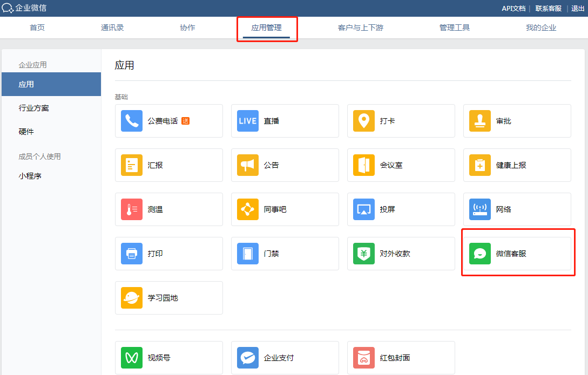This screenshot has height=375, width=588.
Task: Click the 企业微信 logo icon
Action: tap(7, 8)
